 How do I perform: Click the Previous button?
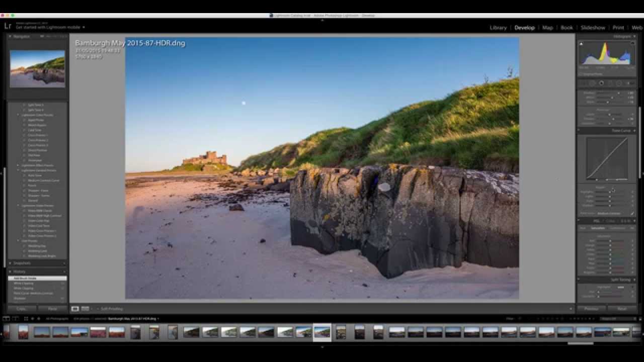tap(591, 309)
